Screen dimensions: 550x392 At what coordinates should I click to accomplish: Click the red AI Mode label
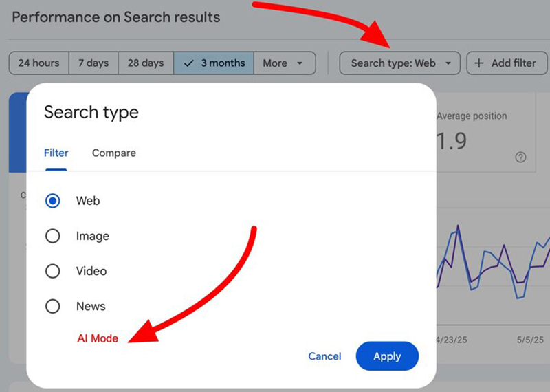click(97, 338)
